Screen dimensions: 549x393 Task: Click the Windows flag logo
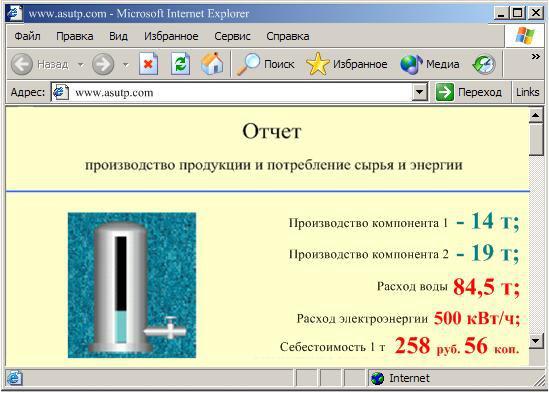point(524,36)
